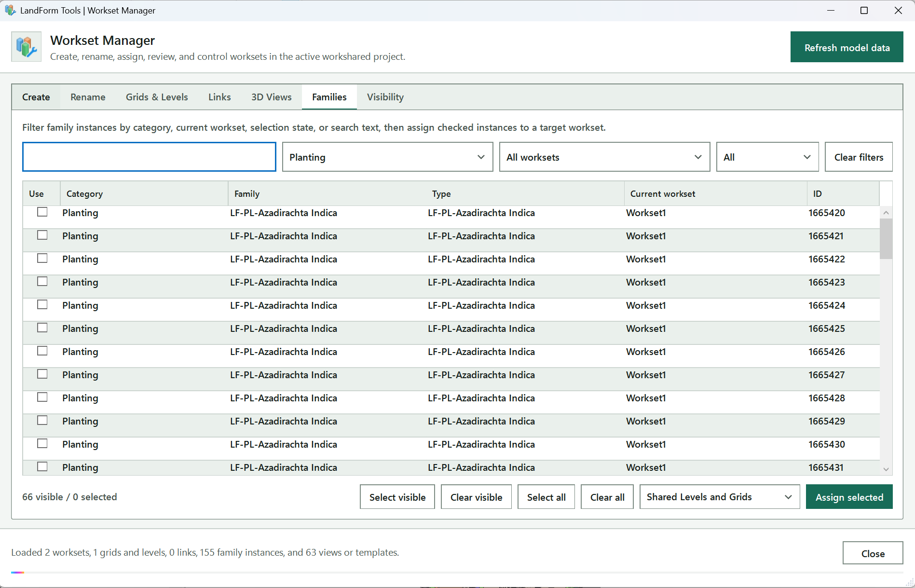
Task: Go to the 3D Views tab
Action: click(x=272, y=97)
